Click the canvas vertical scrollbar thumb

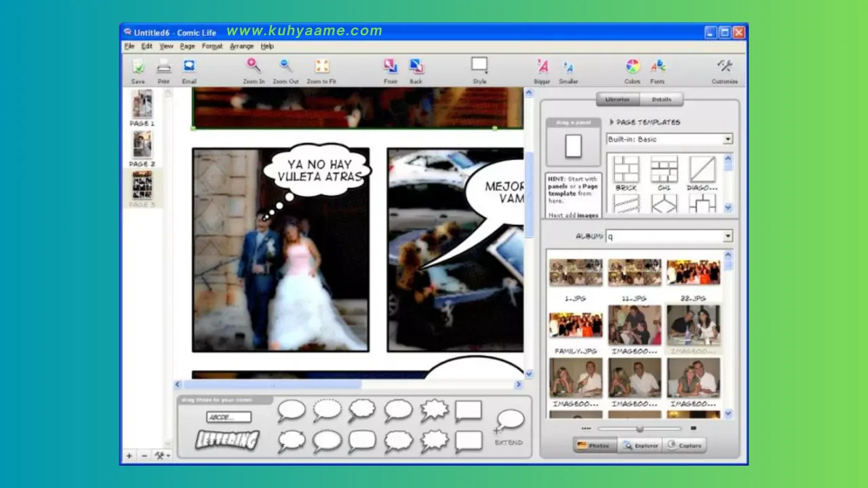[x=530, y=195]
